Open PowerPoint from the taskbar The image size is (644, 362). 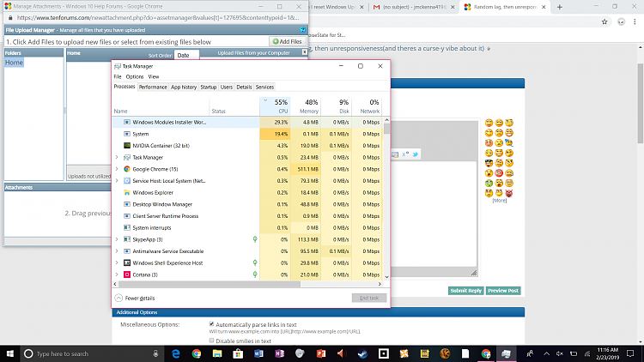coord(321,353)
